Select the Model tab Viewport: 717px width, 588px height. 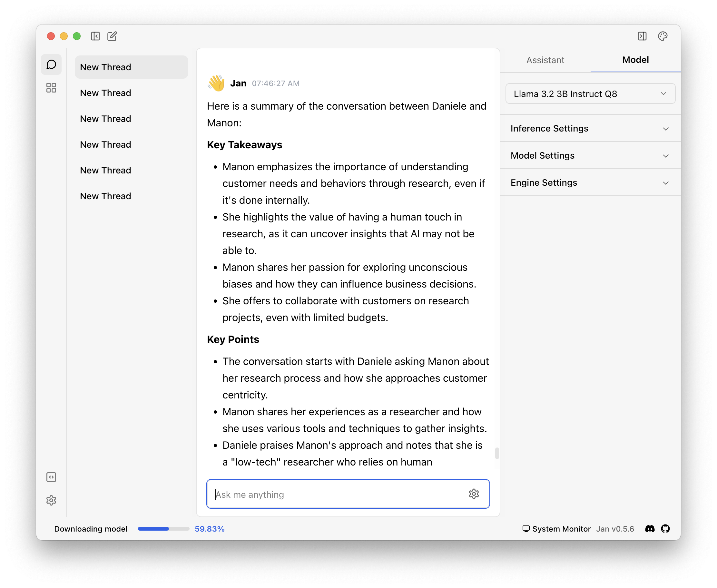(x=635, y=60)
